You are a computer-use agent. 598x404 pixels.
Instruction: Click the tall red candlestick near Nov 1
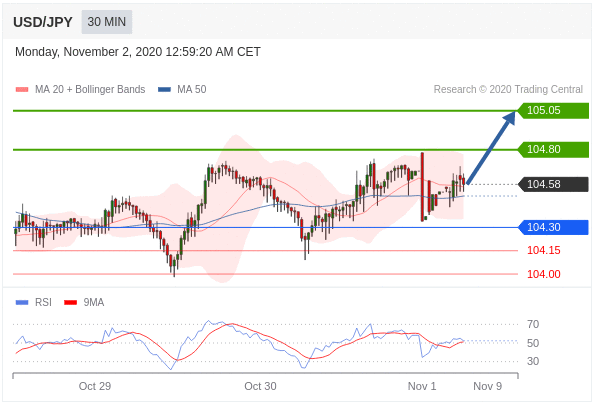tap(422, 187)
